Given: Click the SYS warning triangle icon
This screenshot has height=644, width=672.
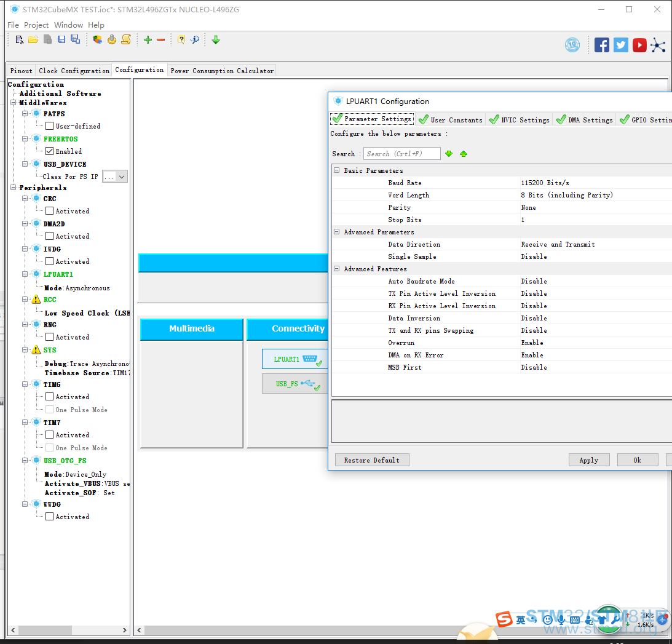Looking at the screenshot, I should 36,350.
